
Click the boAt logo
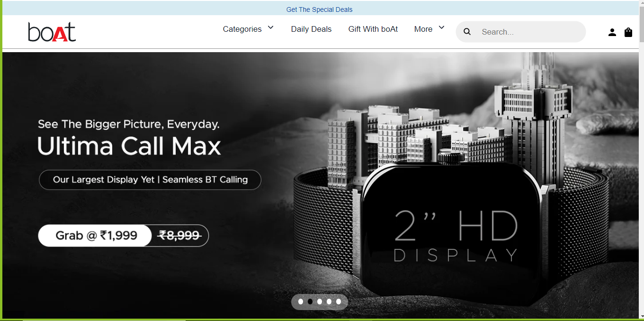coord(52,32)
